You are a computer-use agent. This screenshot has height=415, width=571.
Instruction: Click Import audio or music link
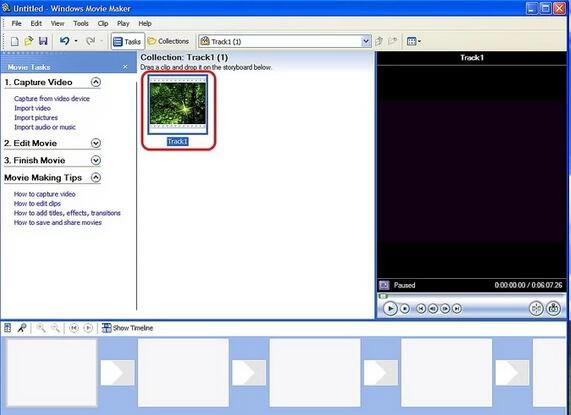[x=45, y=127]
